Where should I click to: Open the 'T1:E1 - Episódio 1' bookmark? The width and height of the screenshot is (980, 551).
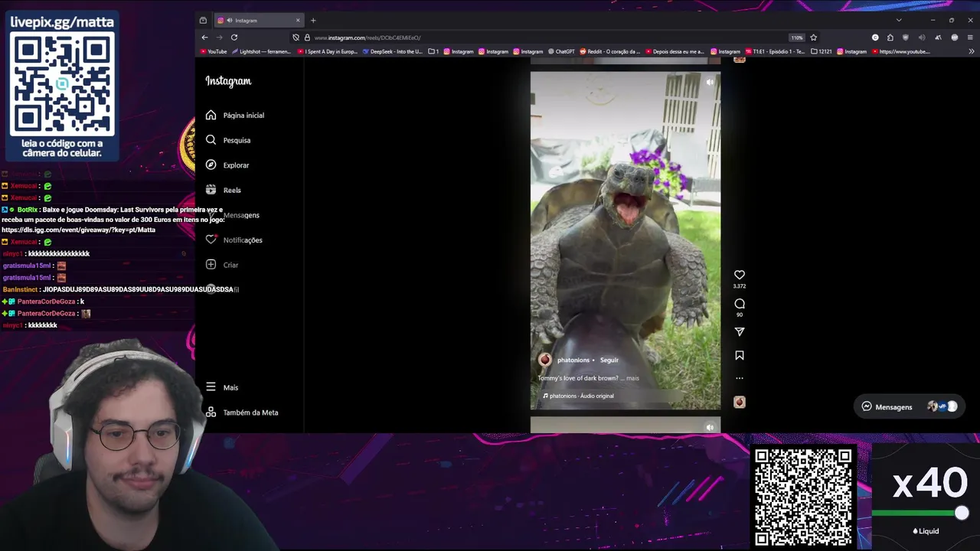776,52
